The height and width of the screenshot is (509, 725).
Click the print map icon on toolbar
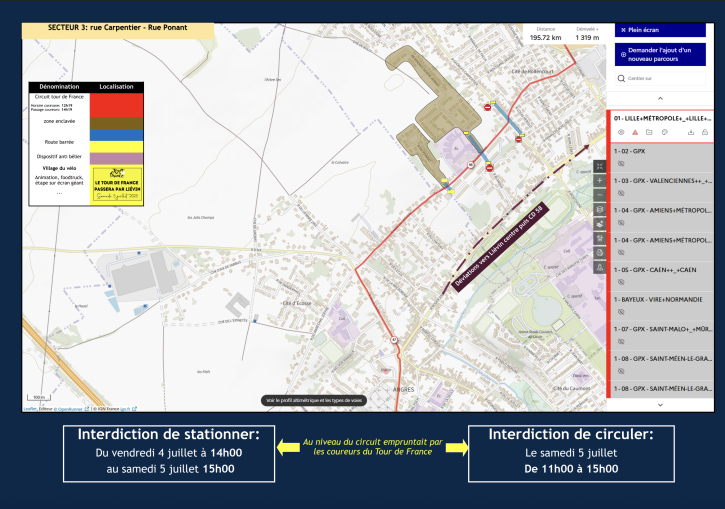pyautogui.click(x=600, y=253)
